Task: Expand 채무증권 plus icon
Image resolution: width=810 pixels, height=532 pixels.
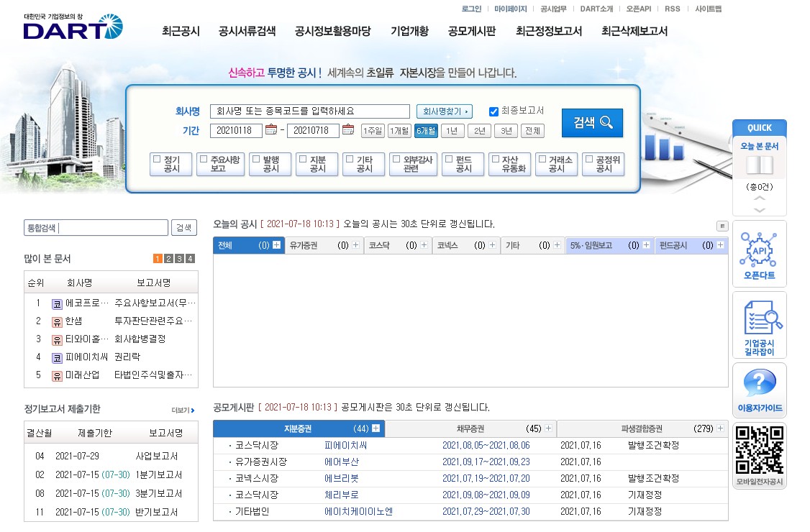Action: tap(548, 428)
